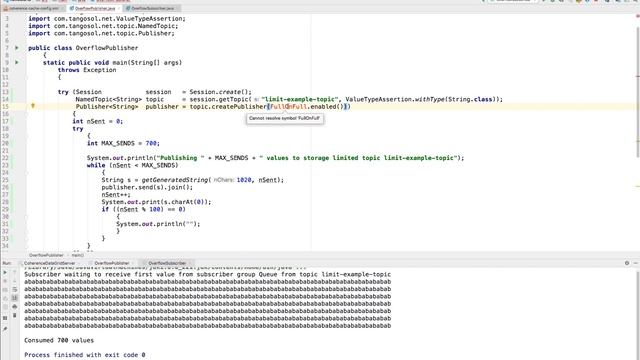Image resolution: width=640 pixels, height=360 pixels.
Task: Click 'nSent++;' on line 27
Action: [116, 195]
